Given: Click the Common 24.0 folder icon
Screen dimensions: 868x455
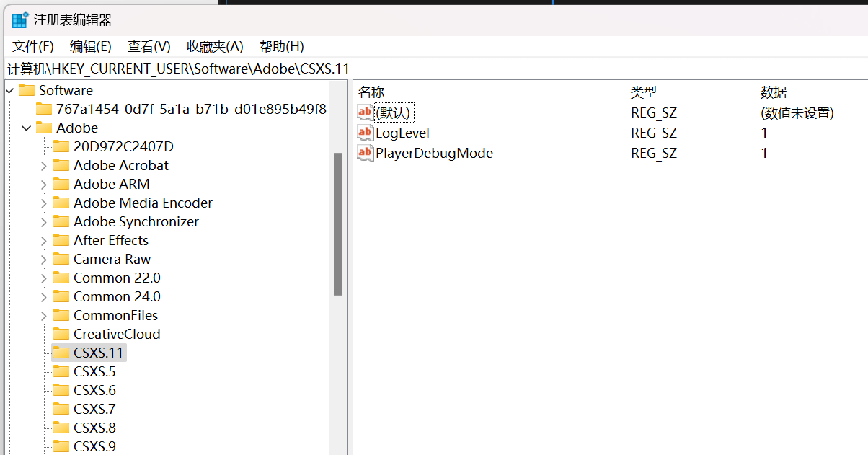Looking at the screenshot, I should pos(61,296).
